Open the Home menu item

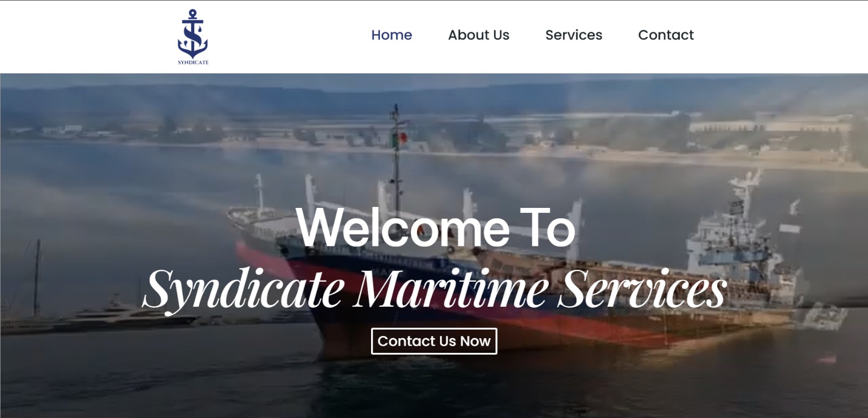coord(392,35)
